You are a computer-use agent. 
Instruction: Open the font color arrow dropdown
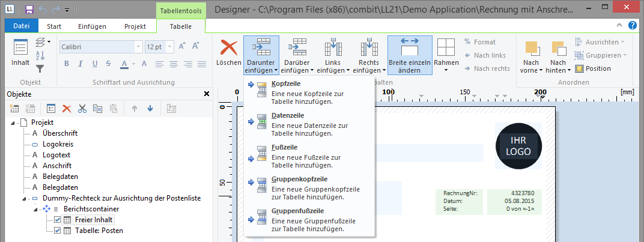tap(135, 64)
